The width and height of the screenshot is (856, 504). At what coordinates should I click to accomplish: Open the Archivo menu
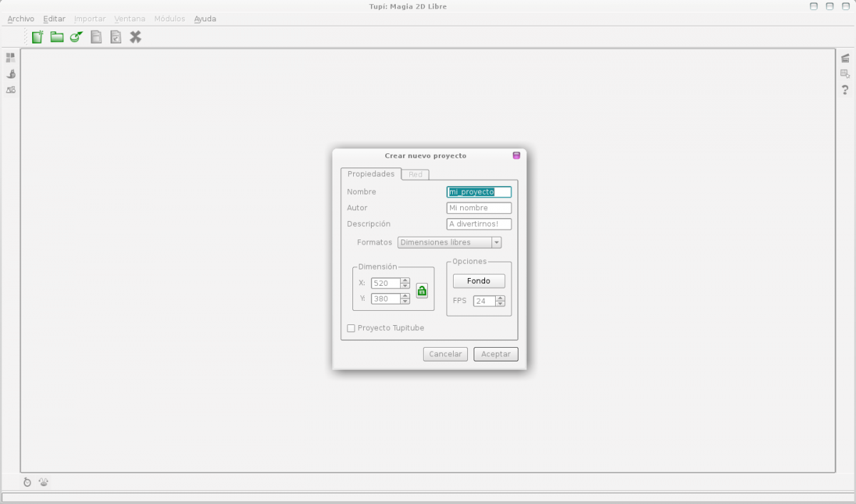[21, 19]
